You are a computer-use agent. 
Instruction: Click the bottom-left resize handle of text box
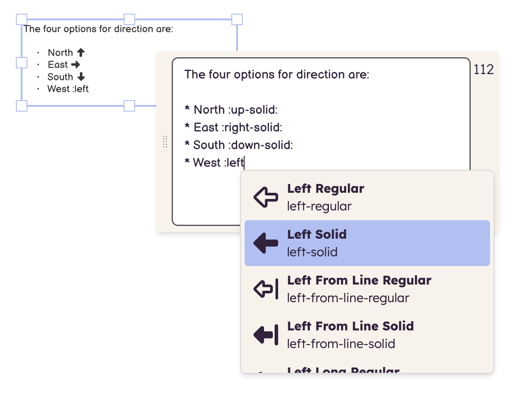click(22, 106)
